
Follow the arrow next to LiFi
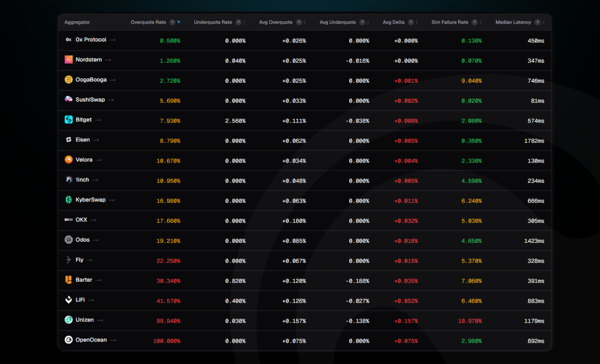91,300
